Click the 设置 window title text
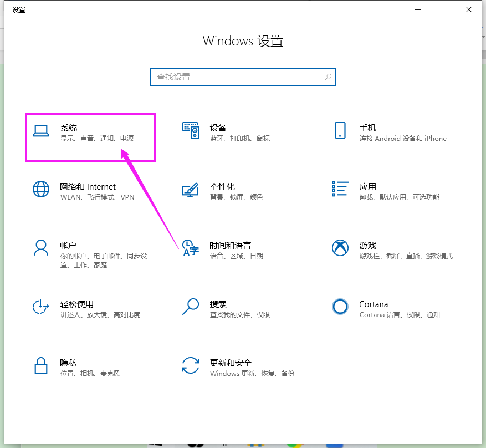 19,10
